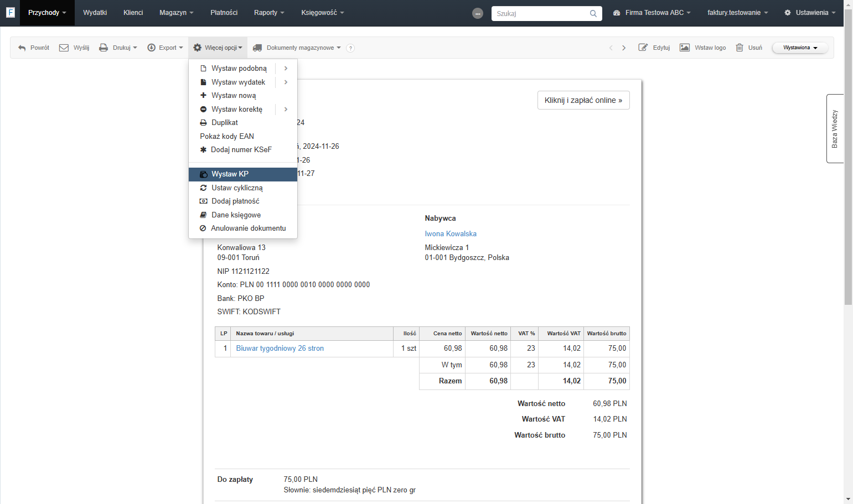This screenshot has width=853, height=504.
Task: Open faktury.testowanie account dropdown
Action: 738,13
